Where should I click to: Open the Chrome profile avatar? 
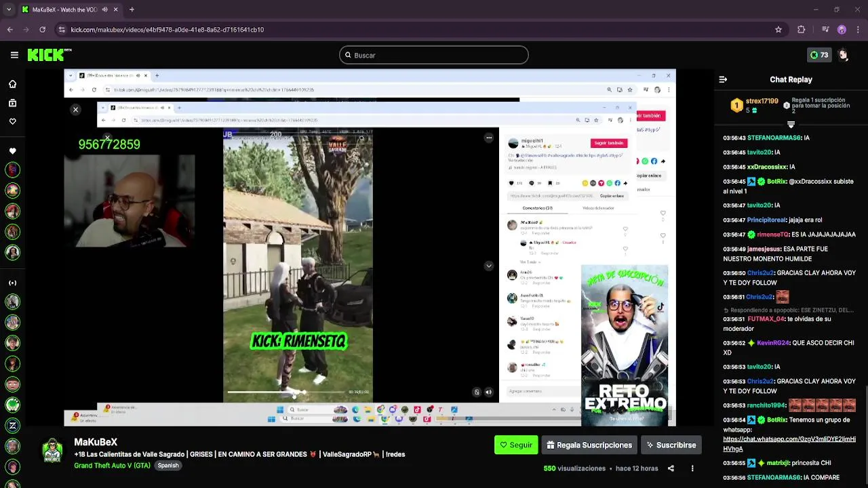coord(842,30)
